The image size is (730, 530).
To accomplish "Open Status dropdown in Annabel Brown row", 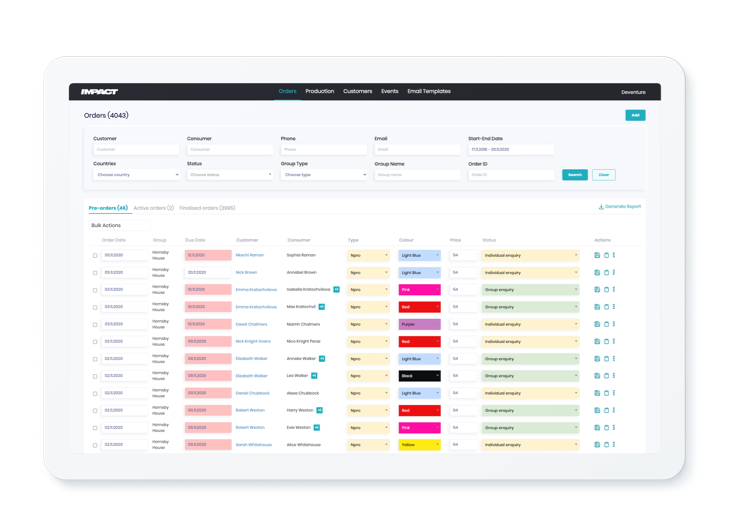I will 530,272.
